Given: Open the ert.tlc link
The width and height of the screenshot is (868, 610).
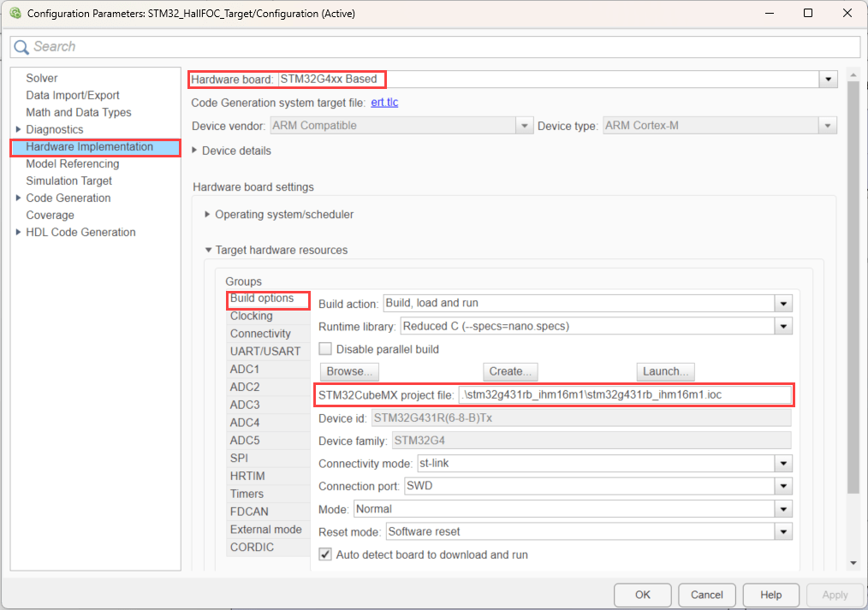Looking at the screenshot, I should 384,103.
